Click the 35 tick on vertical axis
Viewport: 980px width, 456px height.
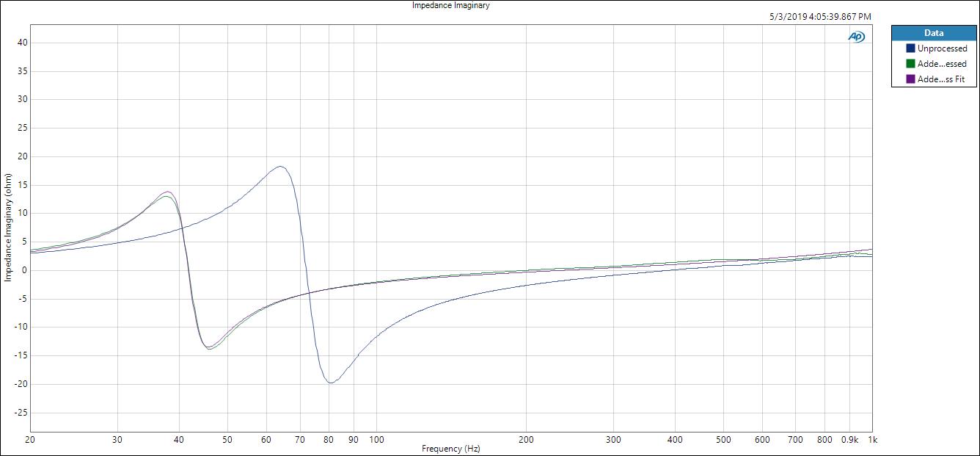[22, 71]
